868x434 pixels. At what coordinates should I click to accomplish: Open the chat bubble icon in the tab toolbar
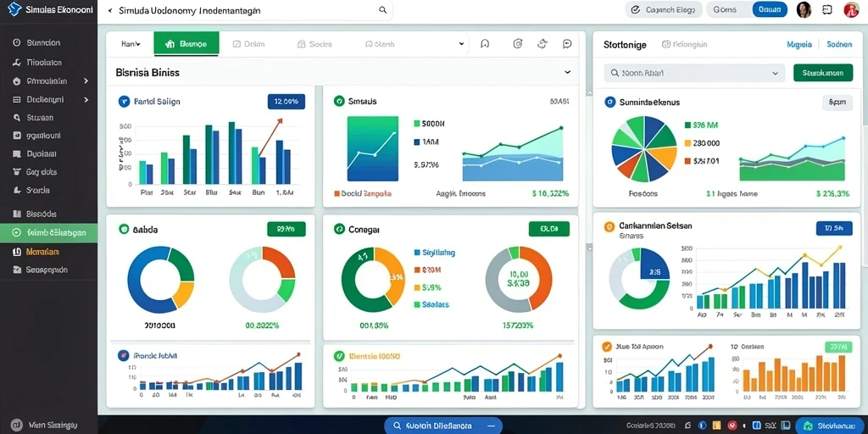tap(567, 44)
